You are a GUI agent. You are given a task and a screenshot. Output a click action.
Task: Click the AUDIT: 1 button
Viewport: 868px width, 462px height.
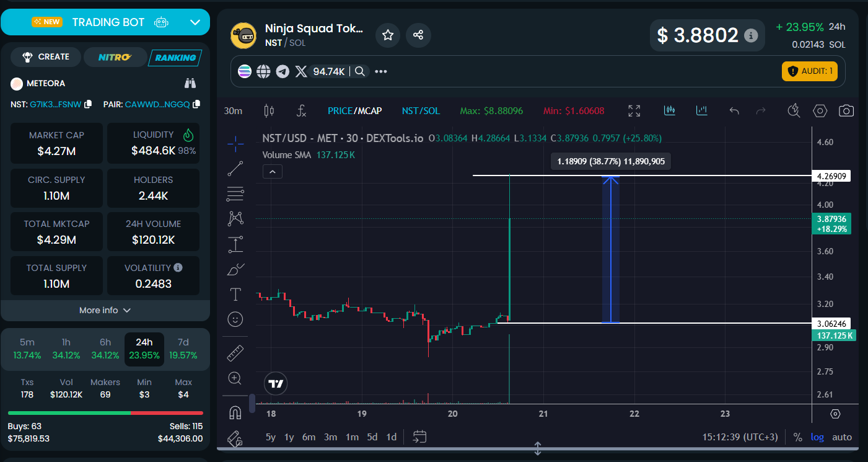click(810, 71)
